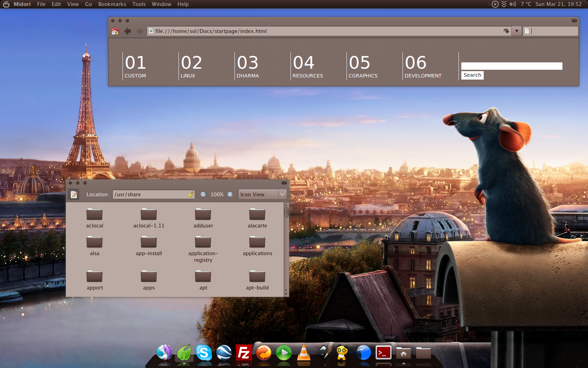Open the blue OpenOffice icon in dock
Viewport: 588px width, 368px height.
click(364, 353)
